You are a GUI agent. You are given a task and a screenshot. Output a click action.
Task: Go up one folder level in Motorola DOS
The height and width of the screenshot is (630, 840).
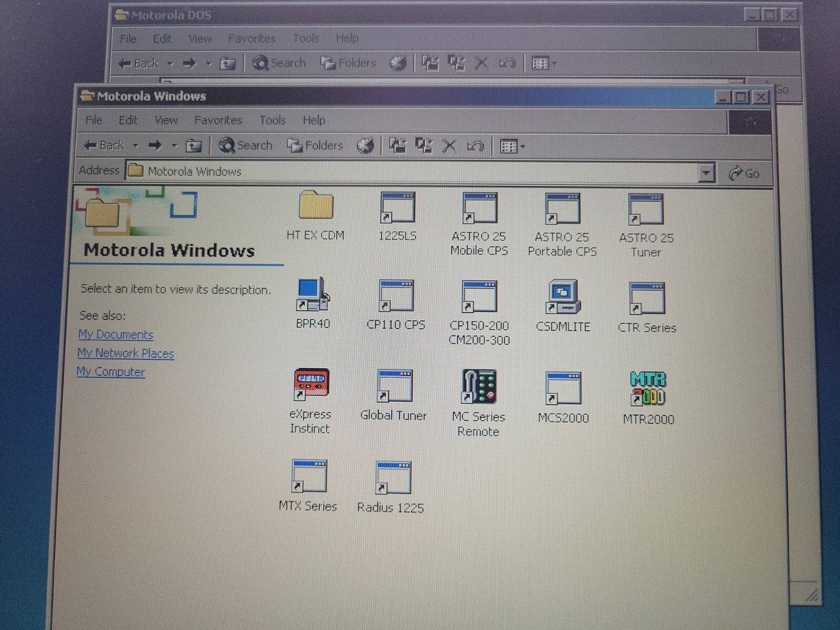[227, 64]
